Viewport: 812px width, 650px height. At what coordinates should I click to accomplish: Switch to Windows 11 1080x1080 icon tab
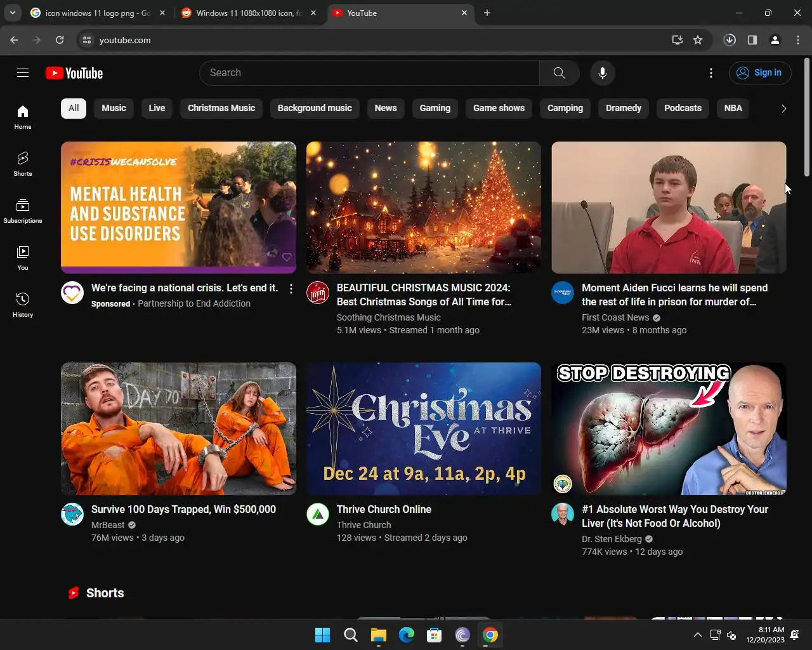point(249,13)
